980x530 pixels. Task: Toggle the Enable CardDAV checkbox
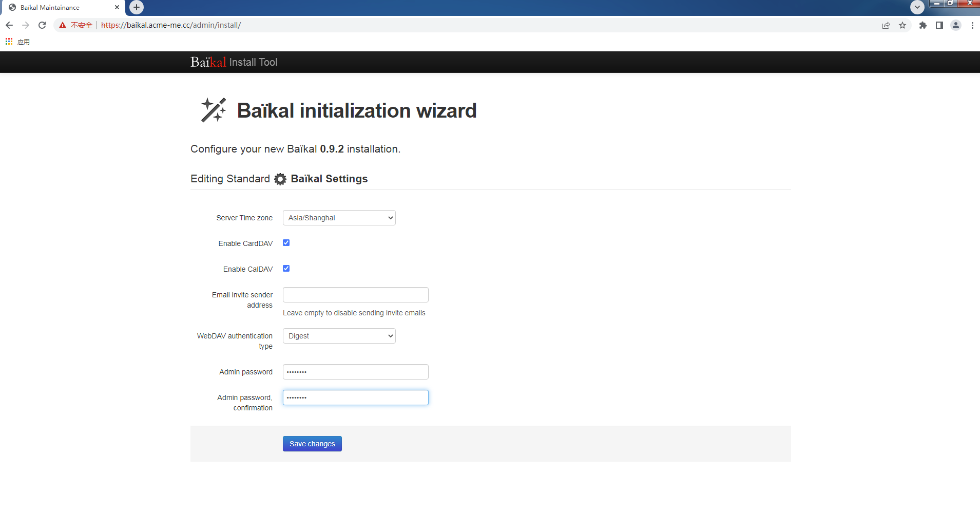point(286,243)
